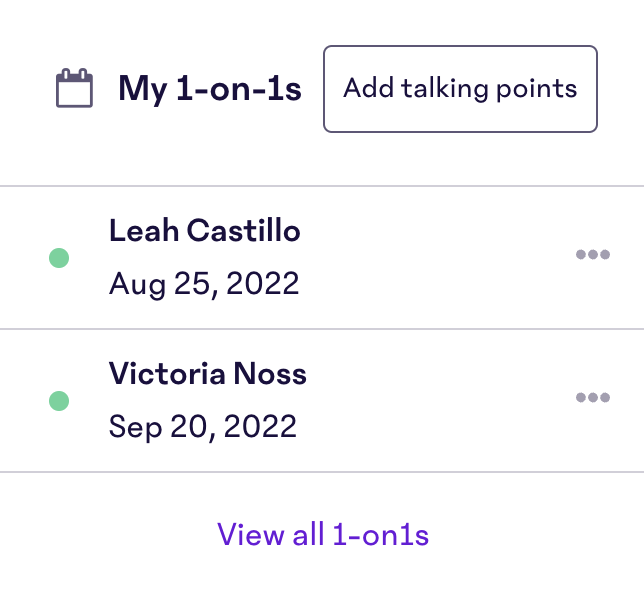This screenshot has width=644, height=590.
Task: Click "1-on-1s" in the panel title
Action: click(x=239, y=89)
